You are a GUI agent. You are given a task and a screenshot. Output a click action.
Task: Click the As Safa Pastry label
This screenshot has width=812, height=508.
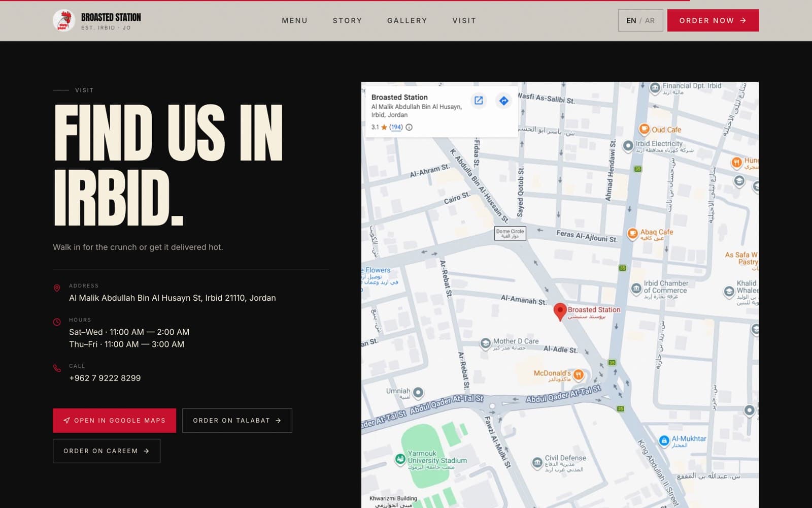tap(741, 258)
